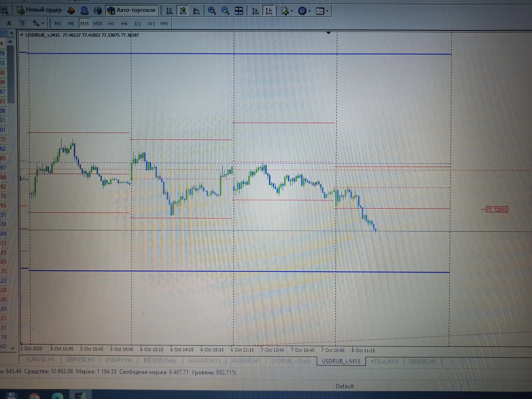Click the 77.72892 price level label
This screenshot has height=399, width=532.
pos(497,210)
